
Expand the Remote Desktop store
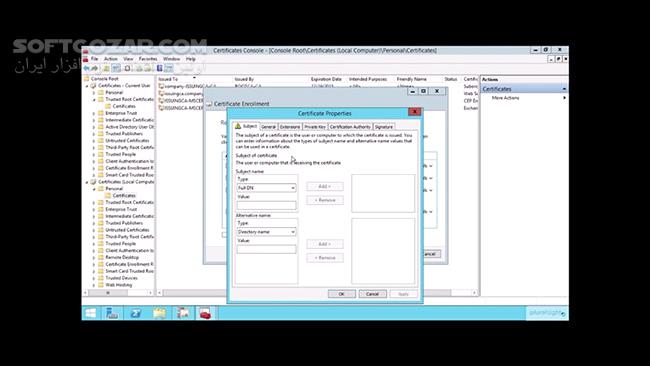tap(94, 257)
